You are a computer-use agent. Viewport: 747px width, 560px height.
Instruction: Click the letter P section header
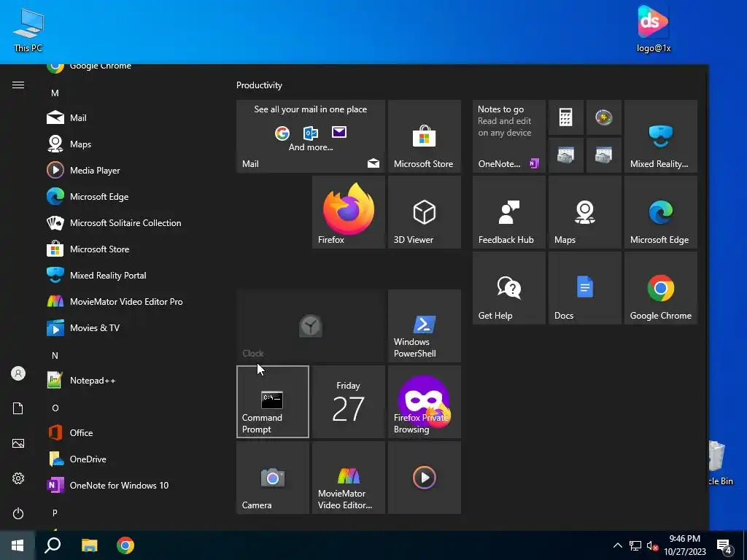tap(55, 513)
